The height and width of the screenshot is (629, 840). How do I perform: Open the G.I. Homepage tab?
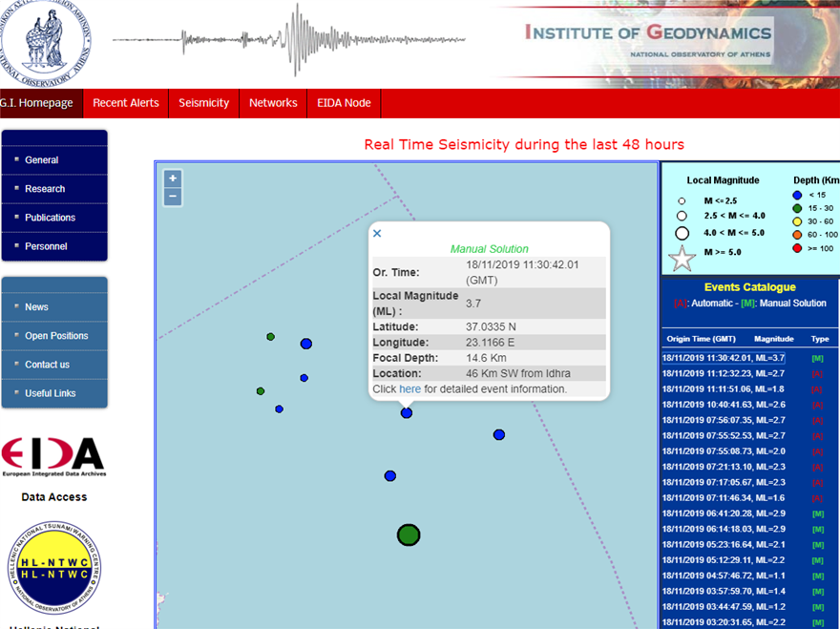(x=38, y=103)
